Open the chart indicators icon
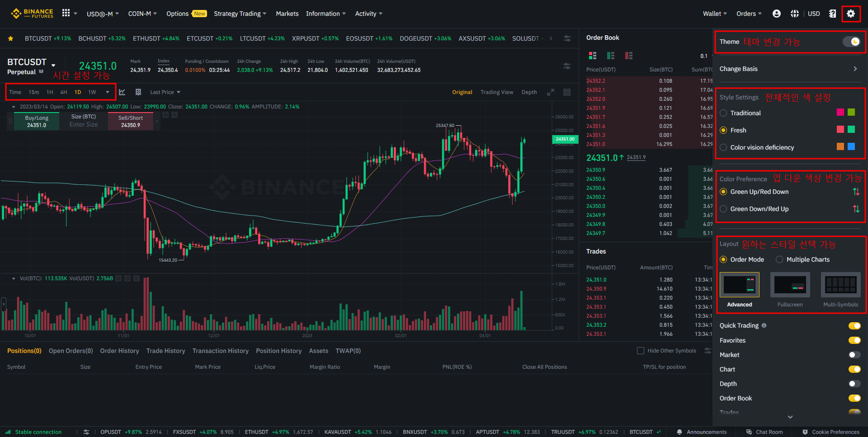 coord(122,92)
